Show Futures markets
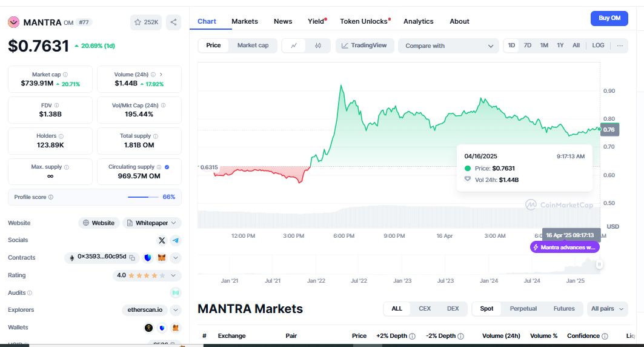The height and width of the screenshot is (347, 644). 564,309
